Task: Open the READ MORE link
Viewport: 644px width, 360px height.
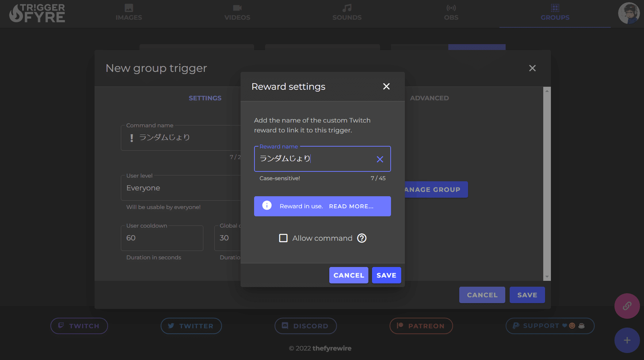Action: coord(351,206)
